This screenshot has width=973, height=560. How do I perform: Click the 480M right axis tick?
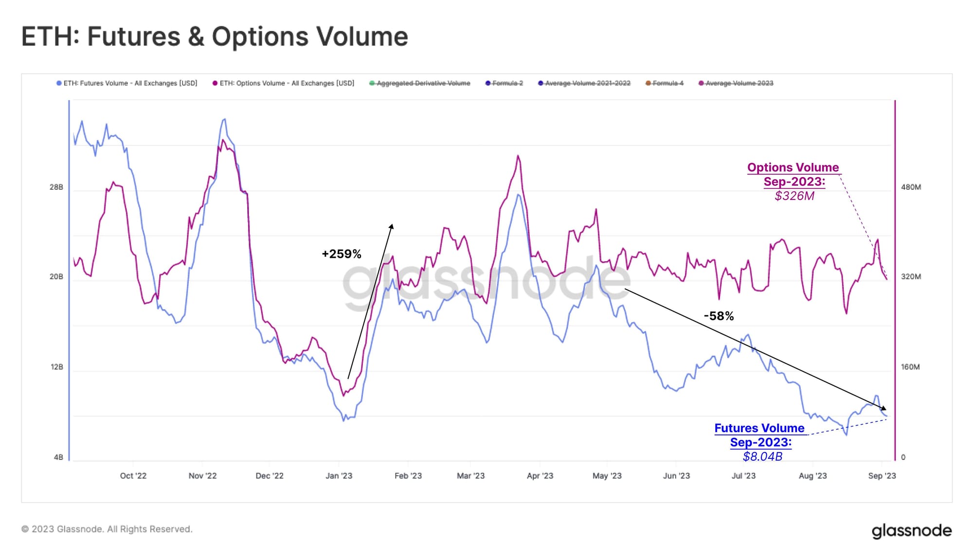(x=911, y=187)
